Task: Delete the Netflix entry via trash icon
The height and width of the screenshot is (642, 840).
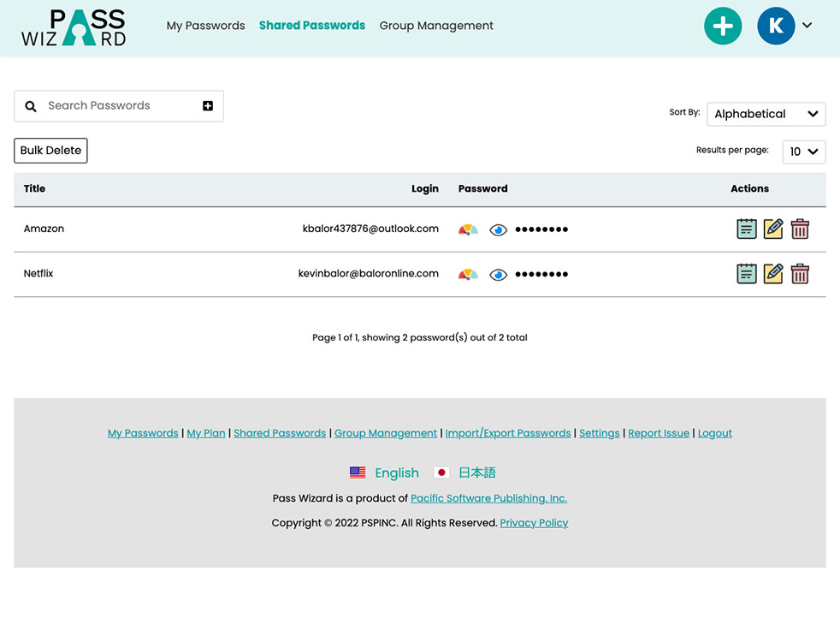Action: pyautogui.click(x=800, y=274)
